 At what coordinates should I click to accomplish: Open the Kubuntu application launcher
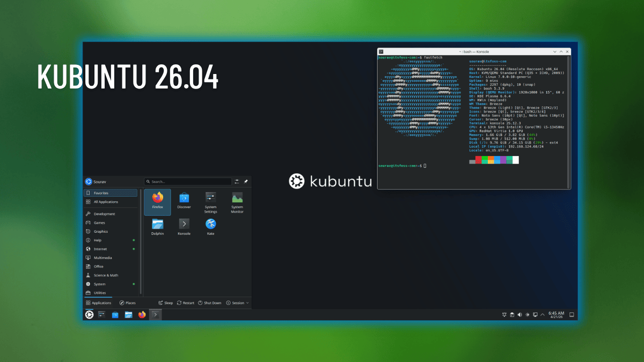point(89,315)
